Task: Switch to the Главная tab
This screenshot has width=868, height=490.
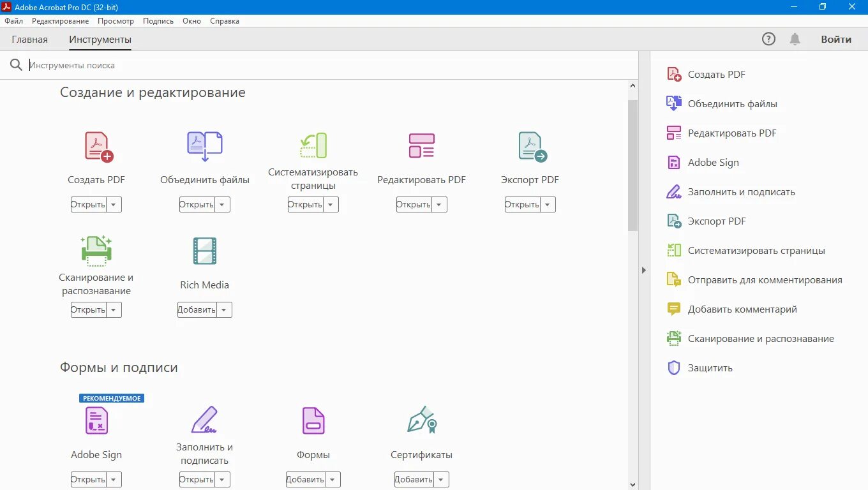Action: pyautogui.click(x=29, y=40)
